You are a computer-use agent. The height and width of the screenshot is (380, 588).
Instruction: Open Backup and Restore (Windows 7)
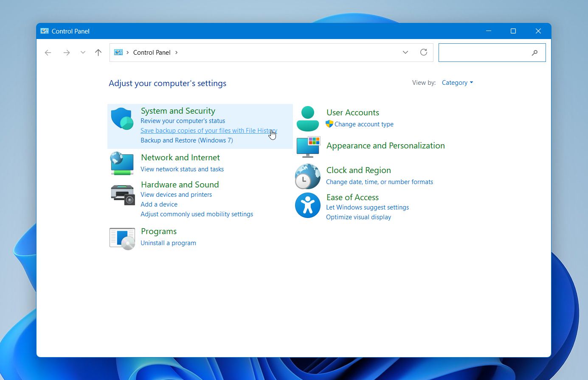pyautogui.click(x=187, y=140)
